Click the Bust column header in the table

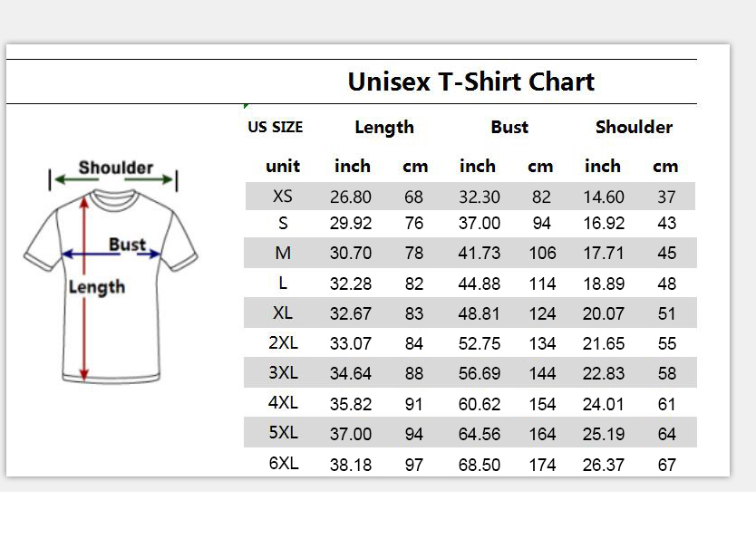[x=509, y=128]
